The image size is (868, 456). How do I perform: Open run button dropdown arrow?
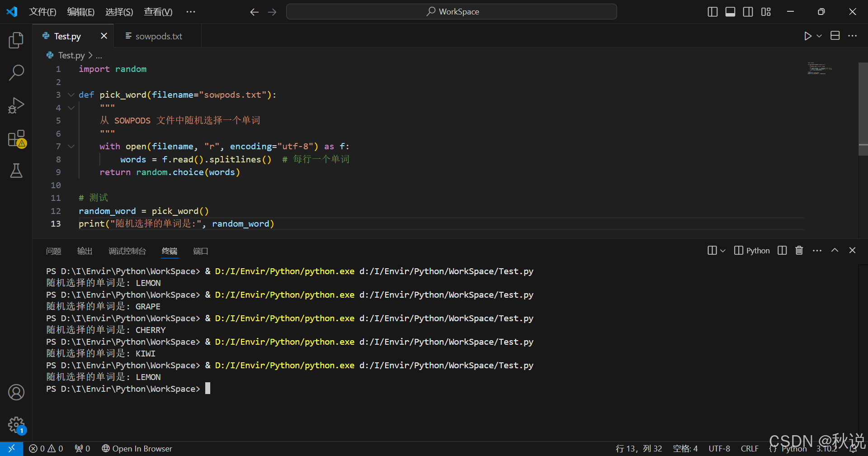(x=819, y=36)
